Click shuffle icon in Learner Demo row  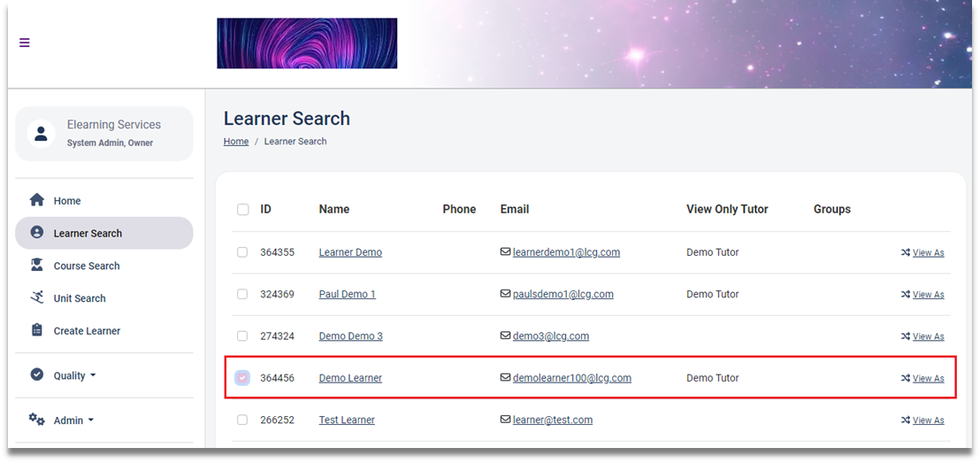pyautogui.click(x=905, y=253)
